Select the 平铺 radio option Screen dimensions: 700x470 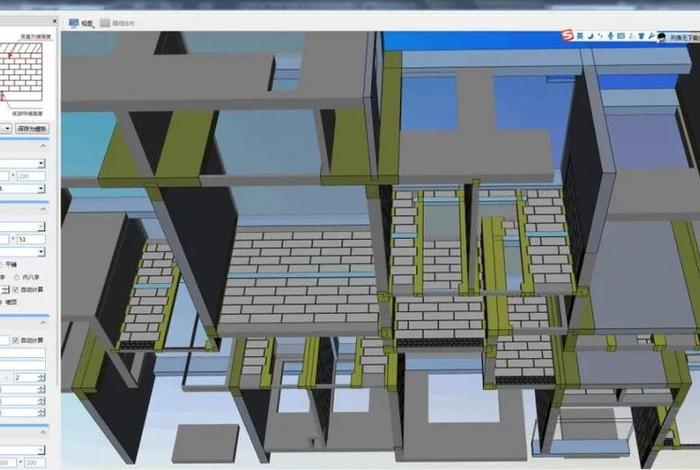tap(8, 265)
